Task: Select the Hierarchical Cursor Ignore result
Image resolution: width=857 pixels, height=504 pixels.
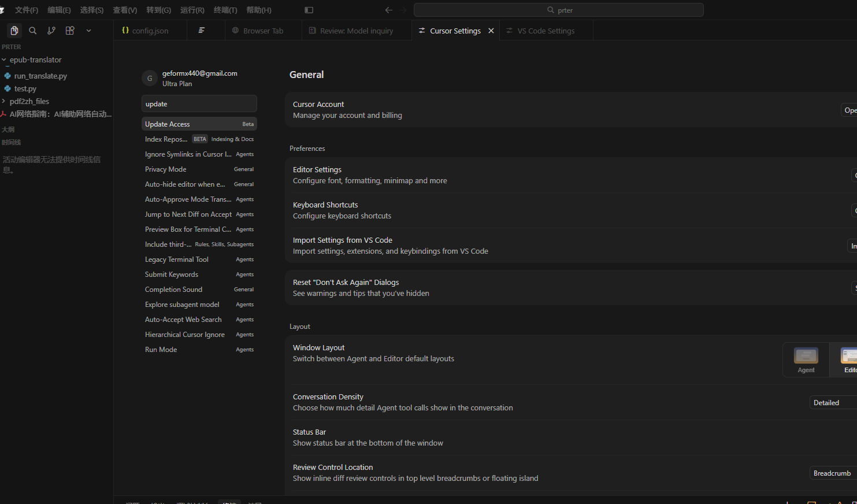Action: tap(199, 335)
